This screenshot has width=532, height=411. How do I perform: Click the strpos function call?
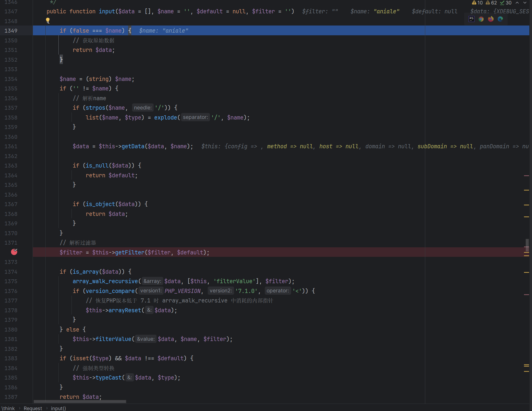95,108
